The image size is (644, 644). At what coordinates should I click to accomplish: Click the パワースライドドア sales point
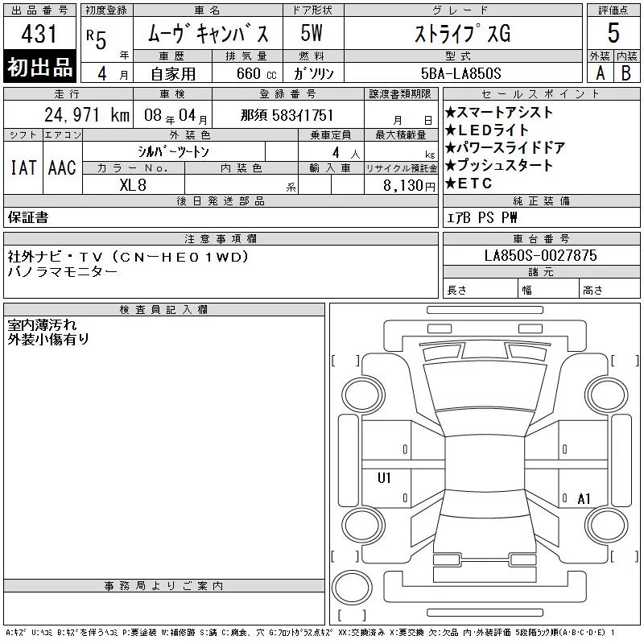506,147
